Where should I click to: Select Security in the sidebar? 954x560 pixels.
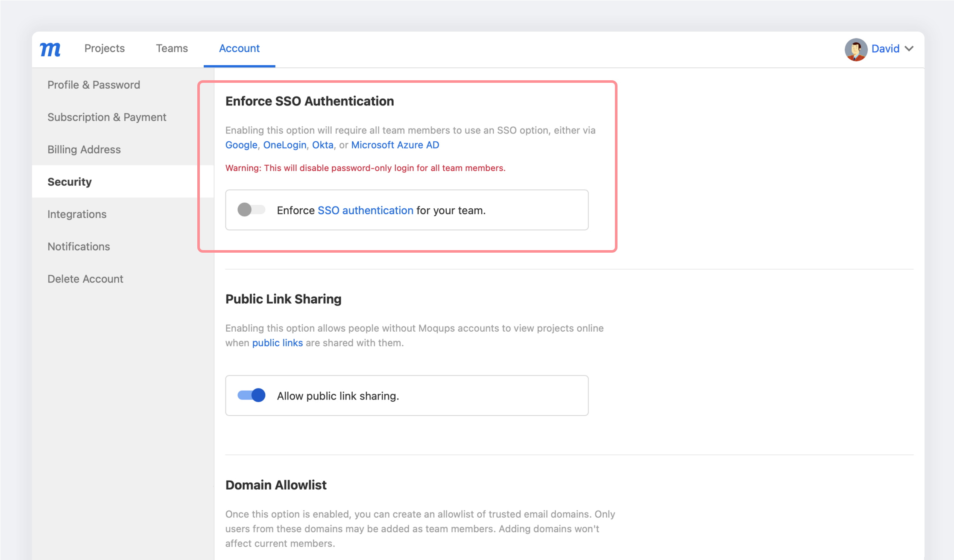tap(70, 182)
